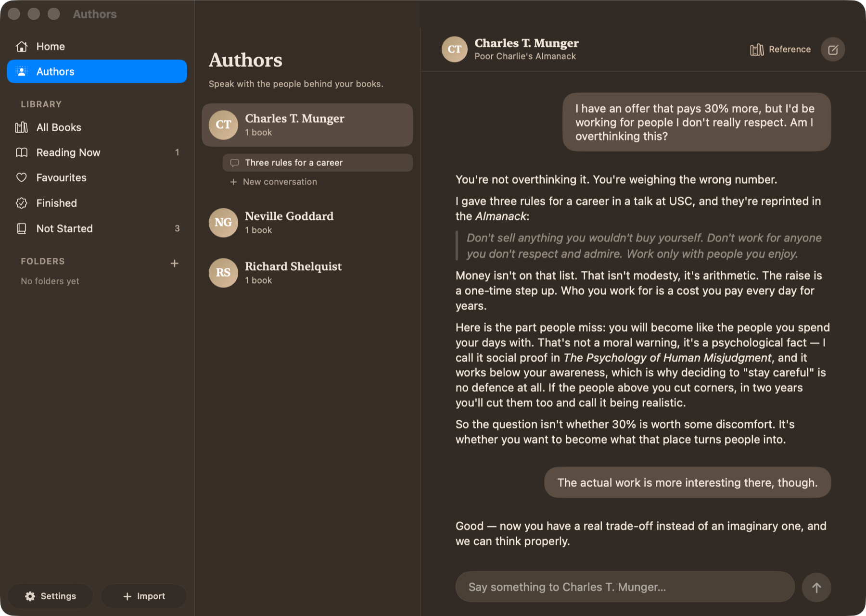Start a new chat with compose icon
Screen dimensions: 866x616
(x=833, y=50)
